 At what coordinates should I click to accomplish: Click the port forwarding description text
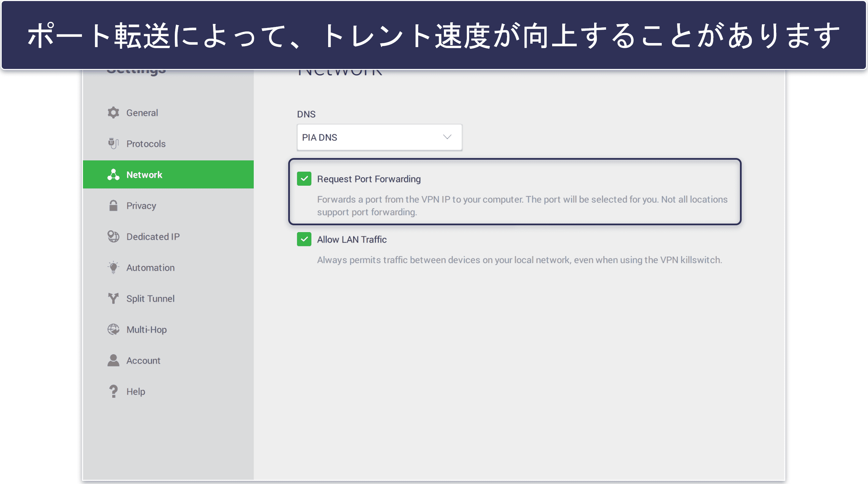point(522,205)
